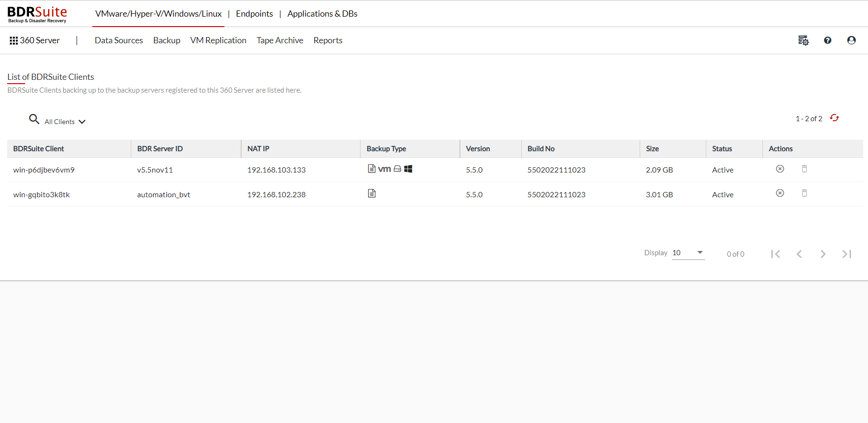868x423 pixels.
Task: Open the Display rows per page dropdown
Action: [688, 253]
